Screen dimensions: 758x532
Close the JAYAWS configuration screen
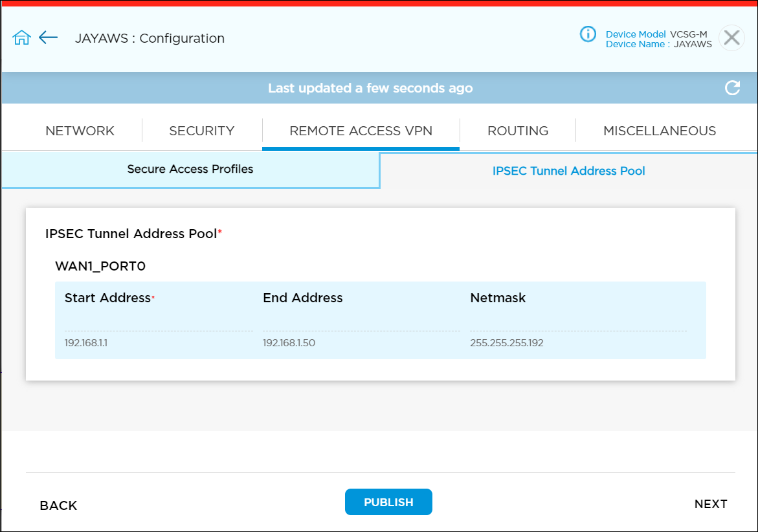coord(731,38)
